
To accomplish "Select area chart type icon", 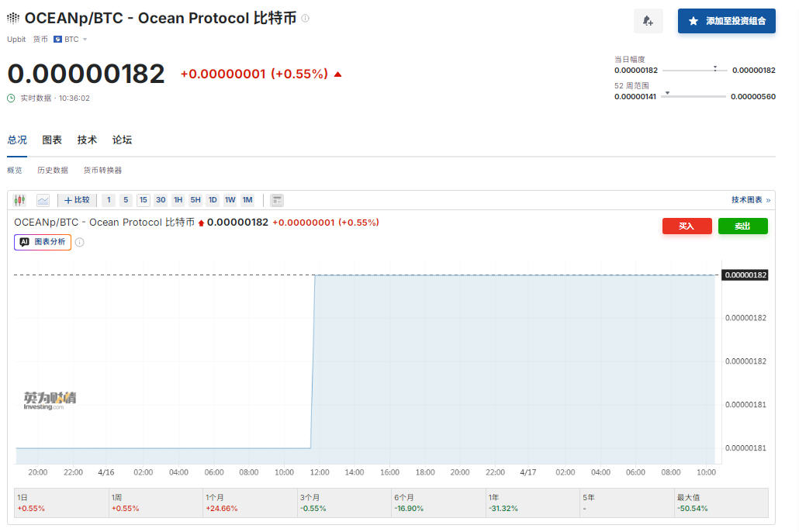I will [43, 200].
